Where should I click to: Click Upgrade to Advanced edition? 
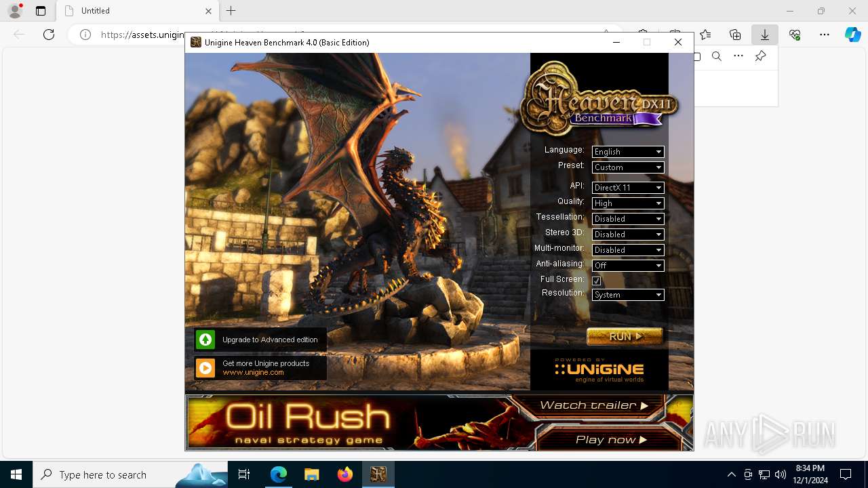(260, 340)
